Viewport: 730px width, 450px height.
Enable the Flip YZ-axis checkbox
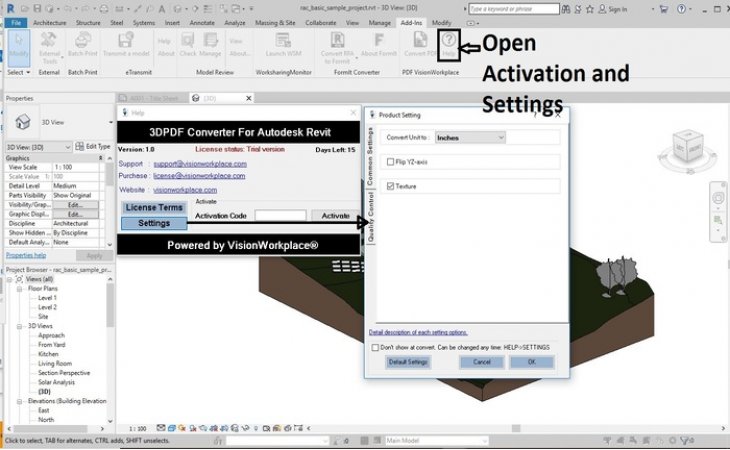(390, 162)
